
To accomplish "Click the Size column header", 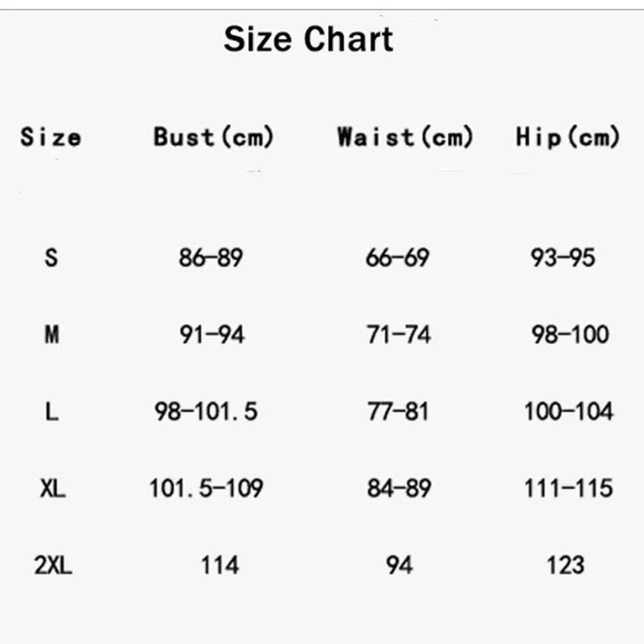I will click(x=51, y=138).
